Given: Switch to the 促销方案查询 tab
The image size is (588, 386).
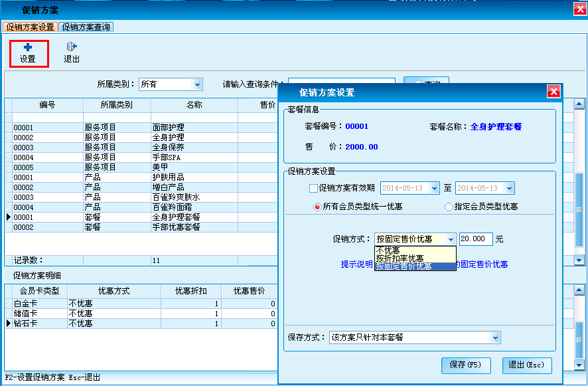Looking at the screenshot, I should pyautogui.click(x=86, y=27).
